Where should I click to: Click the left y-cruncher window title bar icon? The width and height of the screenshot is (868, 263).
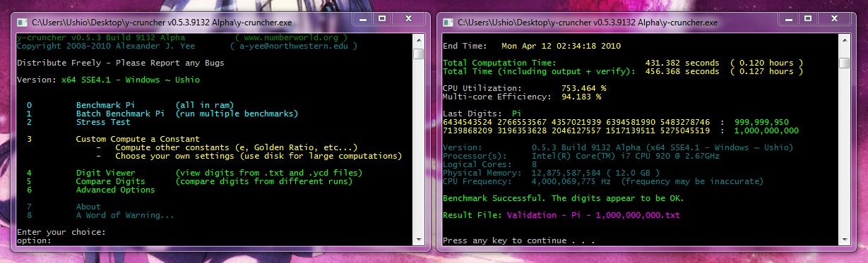coord(23,23)
